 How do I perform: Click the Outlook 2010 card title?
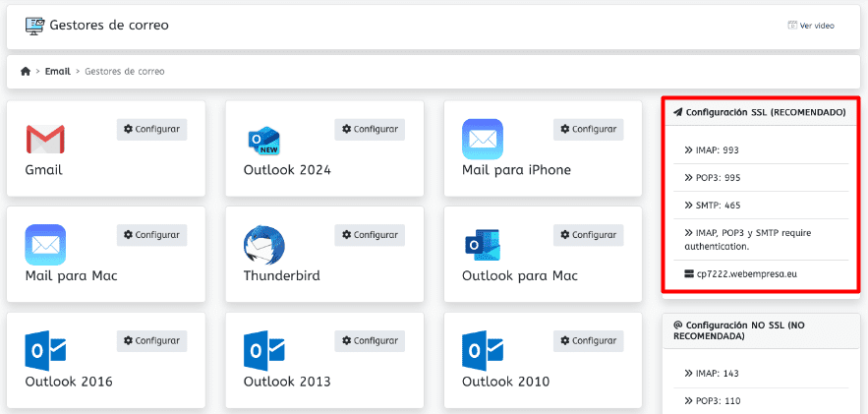[x=506, y=382]
